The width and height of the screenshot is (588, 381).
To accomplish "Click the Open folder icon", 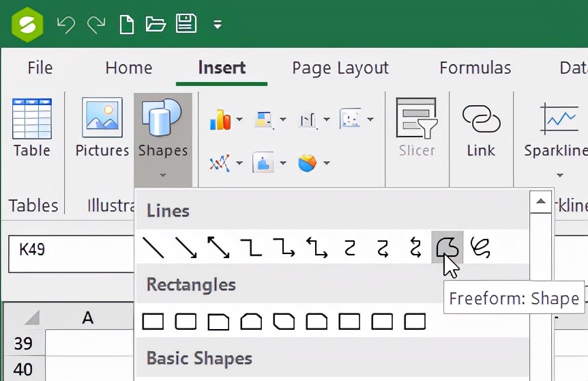I will [156, 25].
